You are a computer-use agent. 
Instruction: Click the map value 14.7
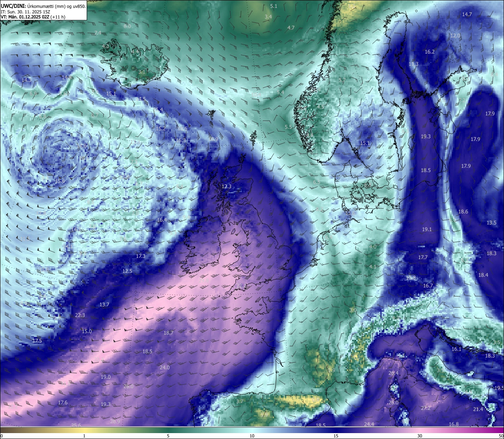pyautogui.click(x=467, y=14)
